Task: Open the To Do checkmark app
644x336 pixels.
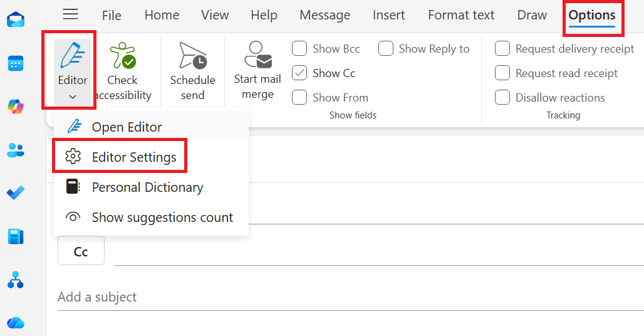Action: [x=16, y=192]
